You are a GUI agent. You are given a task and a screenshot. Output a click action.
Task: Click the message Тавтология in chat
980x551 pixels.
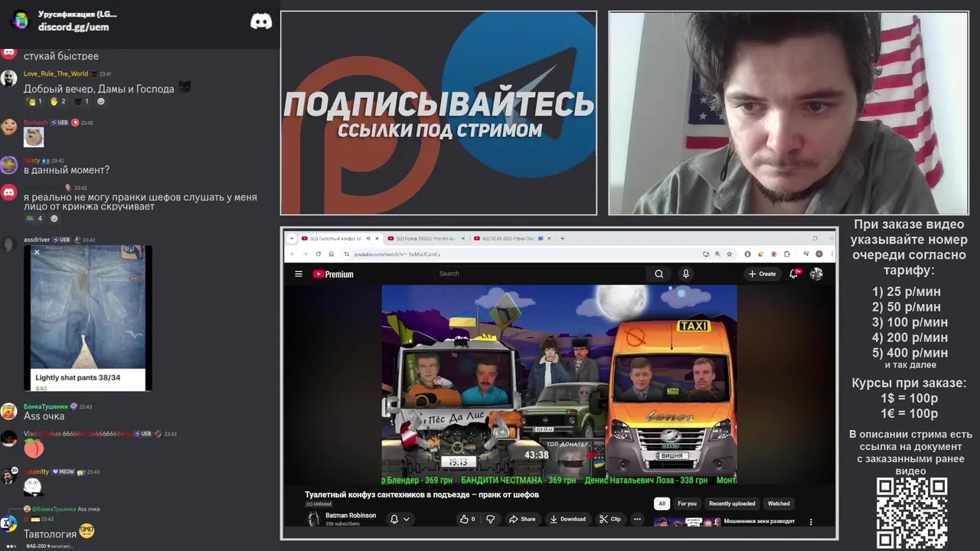tap(50, 534)
